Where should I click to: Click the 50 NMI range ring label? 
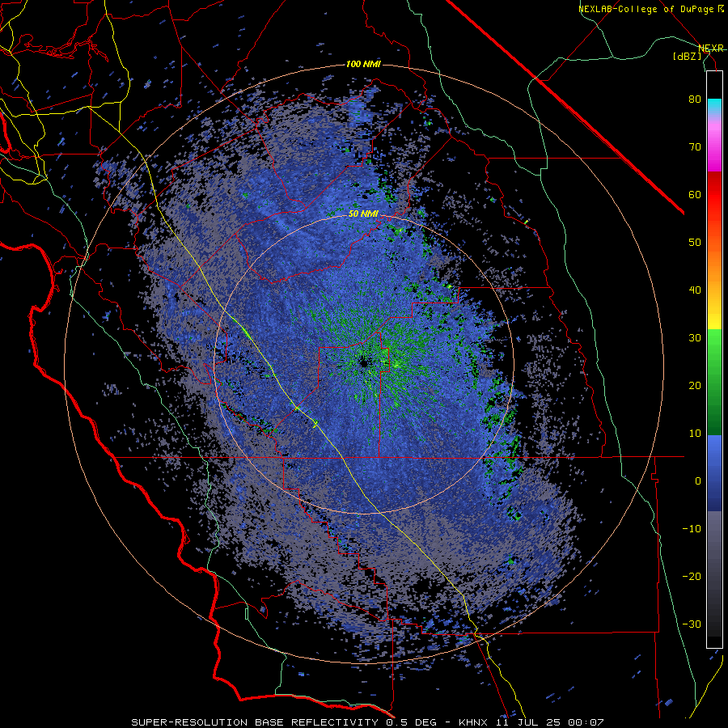tap(363, 214)
